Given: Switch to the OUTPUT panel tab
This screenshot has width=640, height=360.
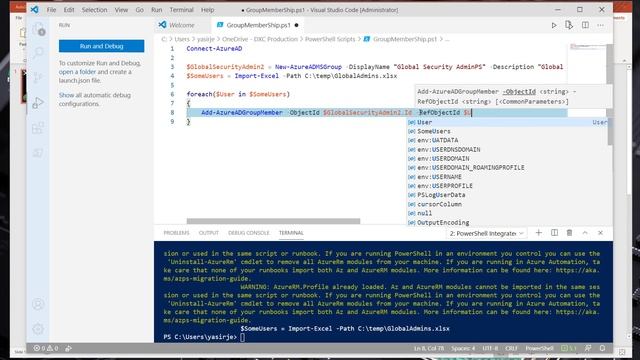Looking at the screenshot, I should [x=209, y=233].
